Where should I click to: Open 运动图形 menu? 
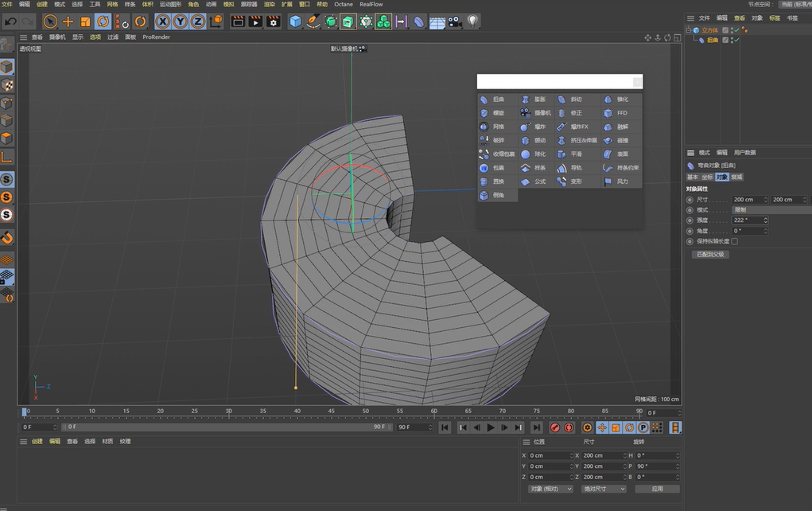click(x=170, y=4)
